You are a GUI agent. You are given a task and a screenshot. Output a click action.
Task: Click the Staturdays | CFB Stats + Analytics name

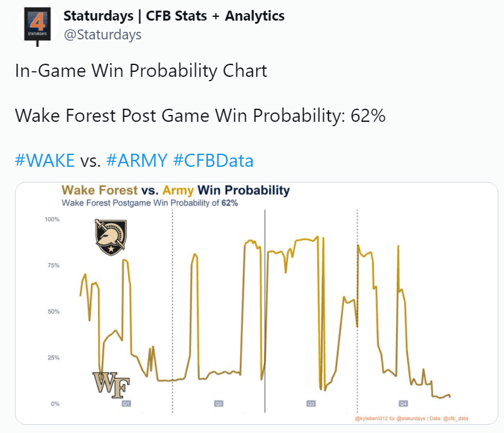(174, 16)
